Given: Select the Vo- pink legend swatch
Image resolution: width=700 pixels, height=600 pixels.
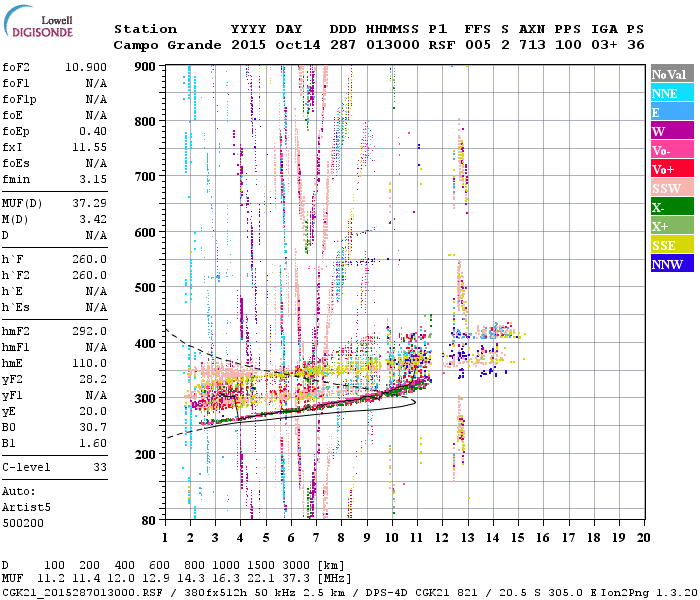Looking at the screenshot, I should (x=672, y=150).
